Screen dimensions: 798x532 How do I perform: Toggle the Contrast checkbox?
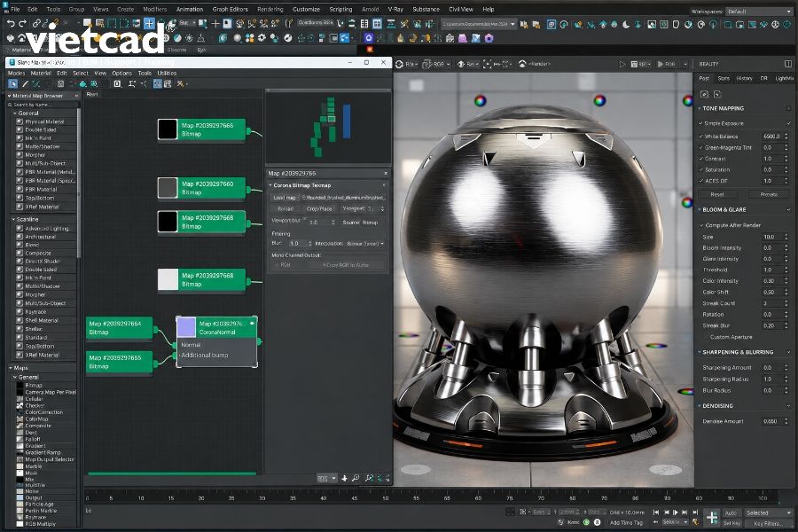(x=701, y=159)
